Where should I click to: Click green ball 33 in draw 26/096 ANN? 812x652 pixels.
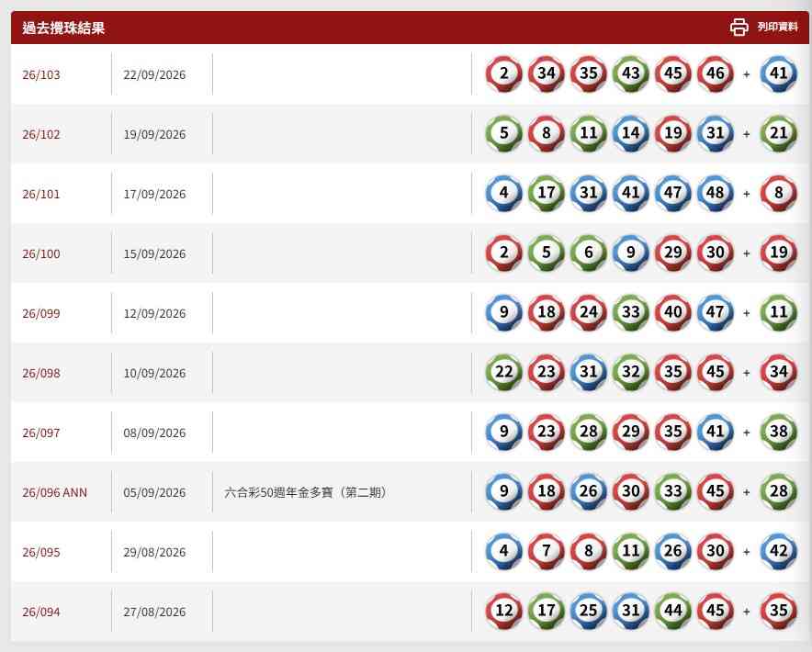pos(672,491)
